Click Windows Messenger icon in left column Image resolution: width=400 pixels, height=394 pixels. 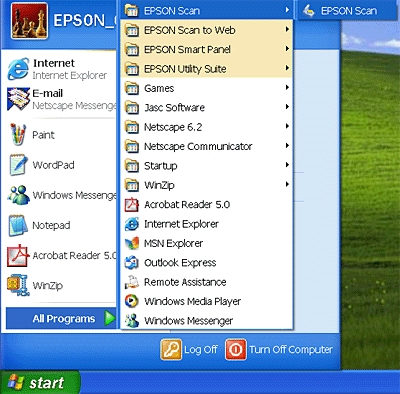(18, 195)
